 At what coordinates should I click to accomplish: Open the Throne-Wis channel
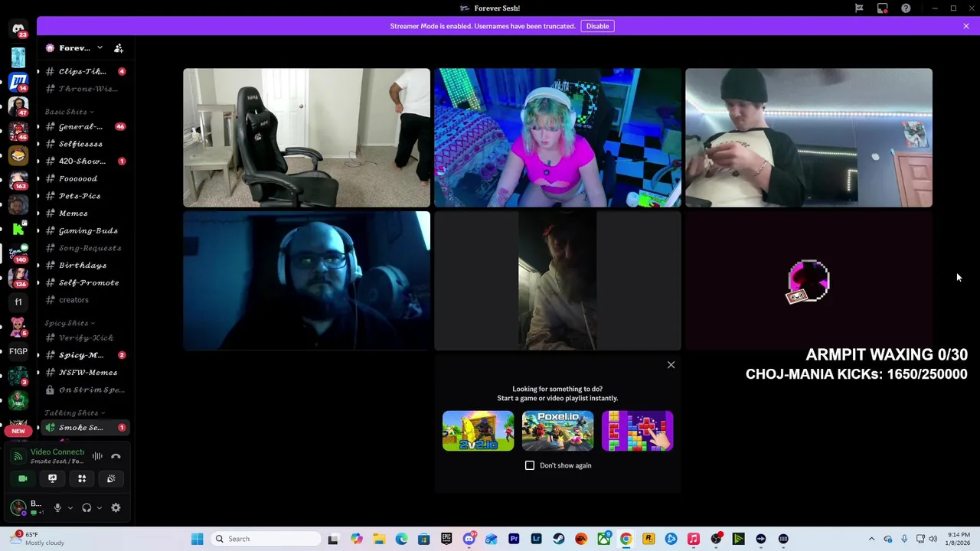tap(84, 89)
